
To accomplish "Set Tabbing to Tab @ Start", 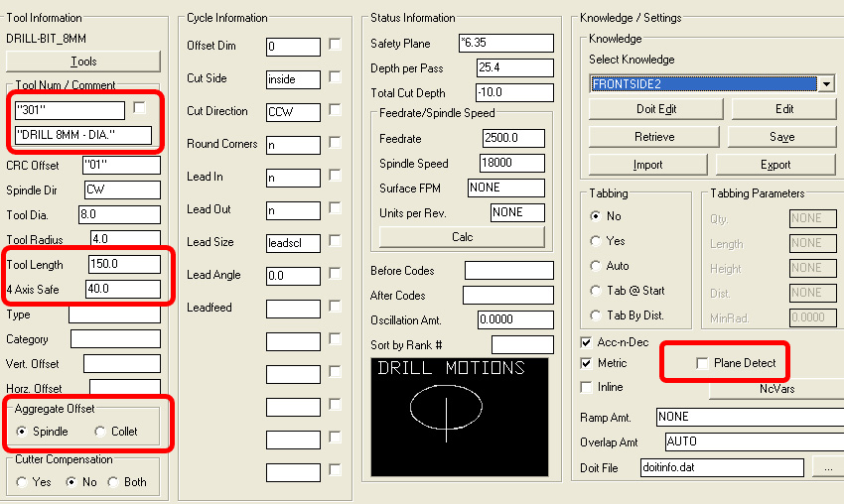I will [x=596, y=291].
